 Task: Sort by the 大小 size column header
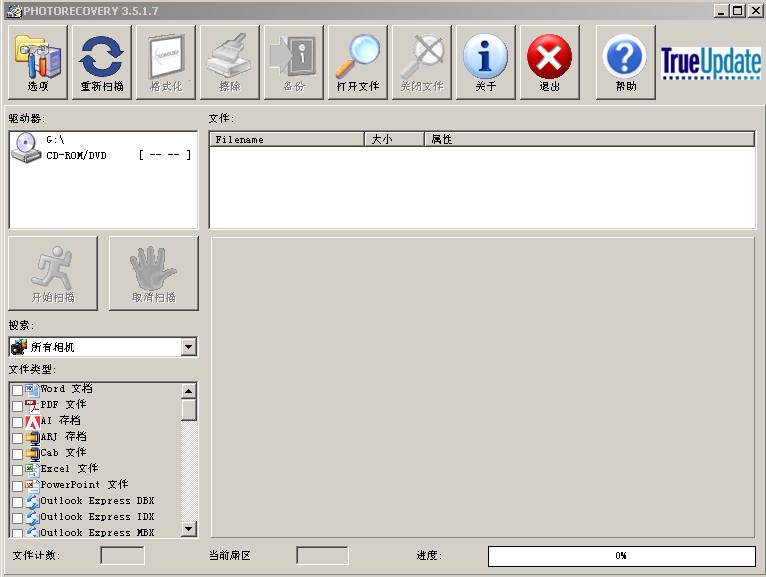pyautogui.click(x=394, y=140)
